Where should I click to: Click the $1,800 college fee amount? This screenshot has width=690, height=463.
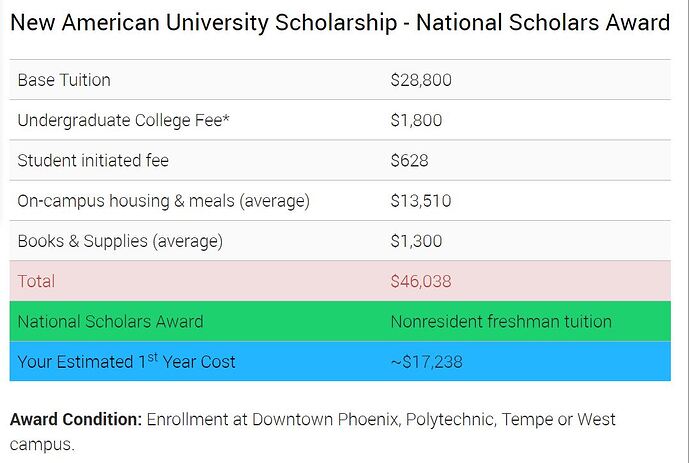click(416, 120)
